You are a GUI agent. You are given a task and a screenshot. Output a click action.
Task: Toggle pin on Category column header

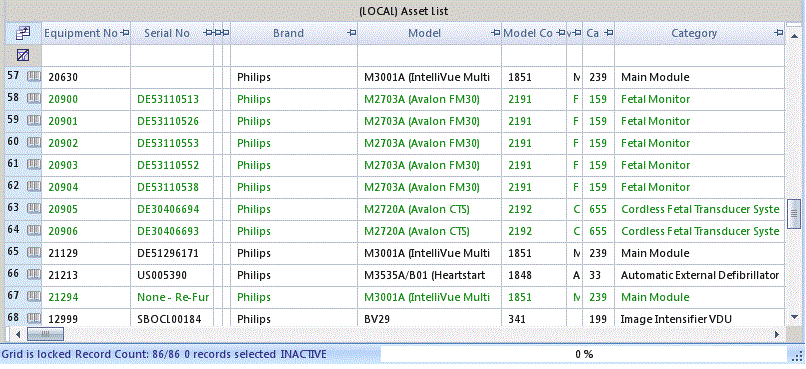pyautogui.click(x=779, y=33)
